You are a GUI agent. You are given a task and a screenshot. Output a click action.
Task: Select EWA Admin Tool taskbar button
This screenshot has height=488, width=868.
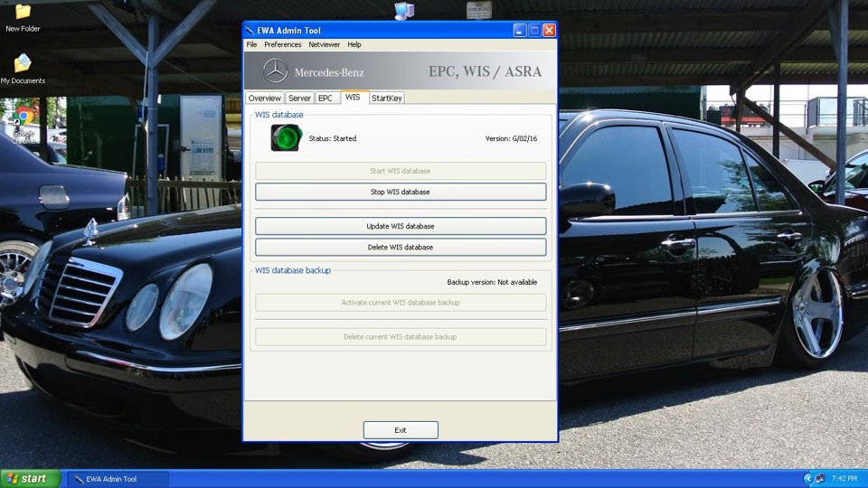118,479
